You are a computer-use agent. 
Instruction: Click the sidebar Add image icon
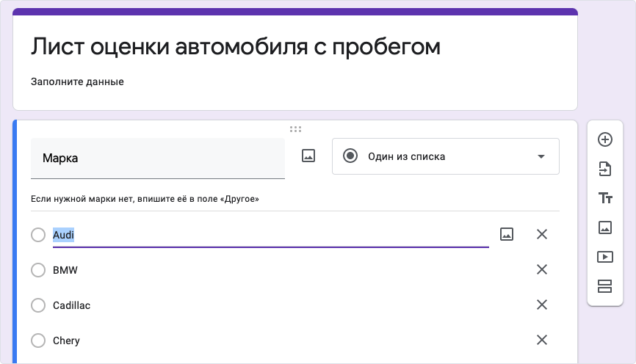604,227
